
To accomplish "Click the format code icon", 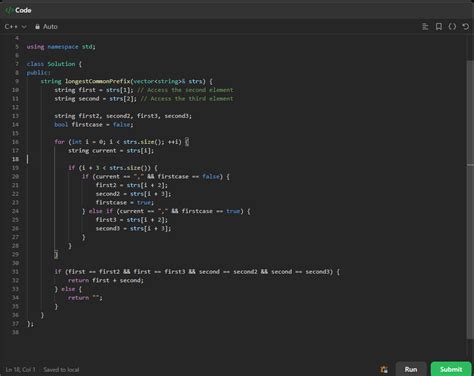I will pos(425,27).
